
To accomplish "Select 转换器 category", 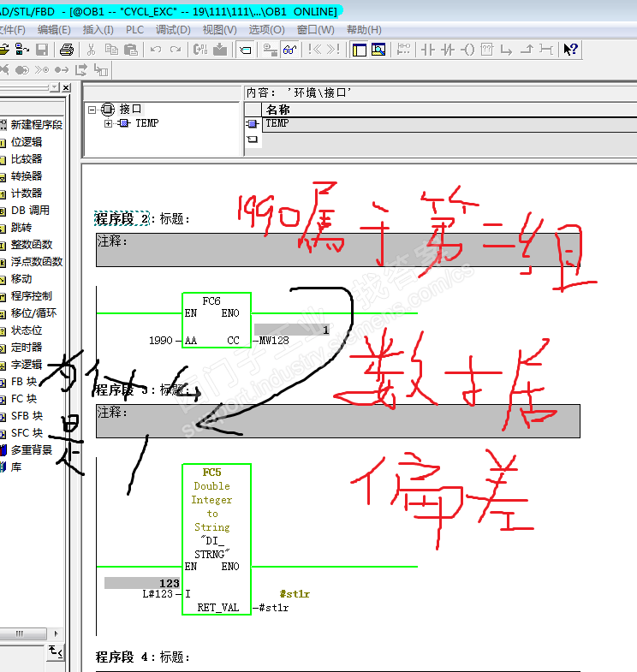I will coord(27,176).
